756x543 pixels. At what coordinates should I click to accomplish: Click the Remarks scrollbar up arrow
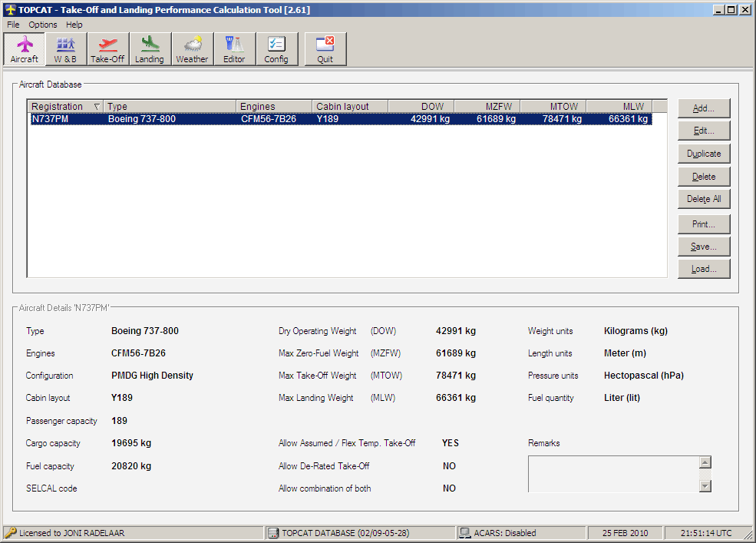[x=705, y=462]
